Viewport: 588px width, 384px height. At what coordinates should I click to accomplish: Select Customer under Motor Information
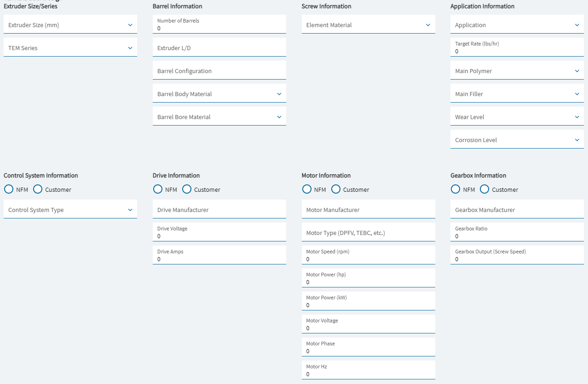336,189
